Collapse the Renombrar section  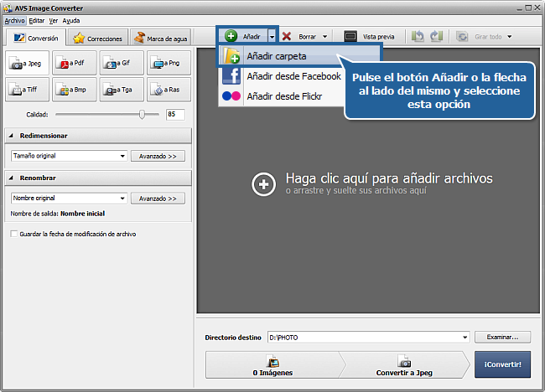(x=11, y=178)
